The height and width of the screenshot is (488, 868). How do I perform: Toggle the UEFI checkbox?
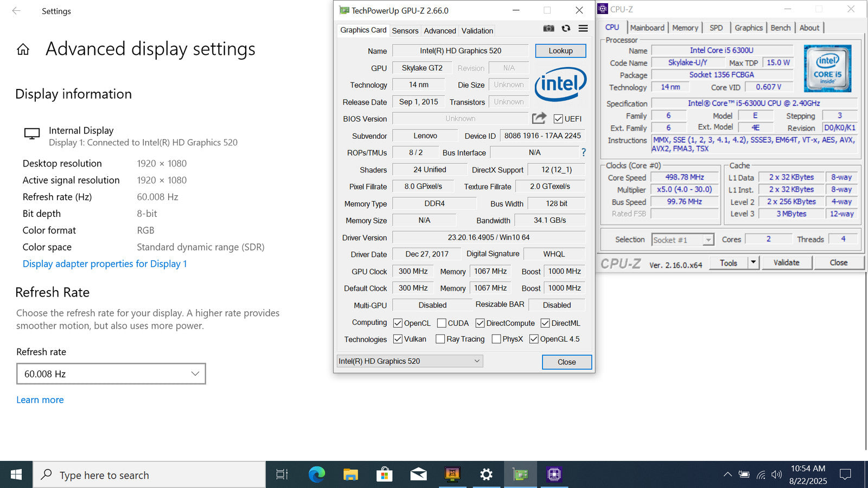558,119
